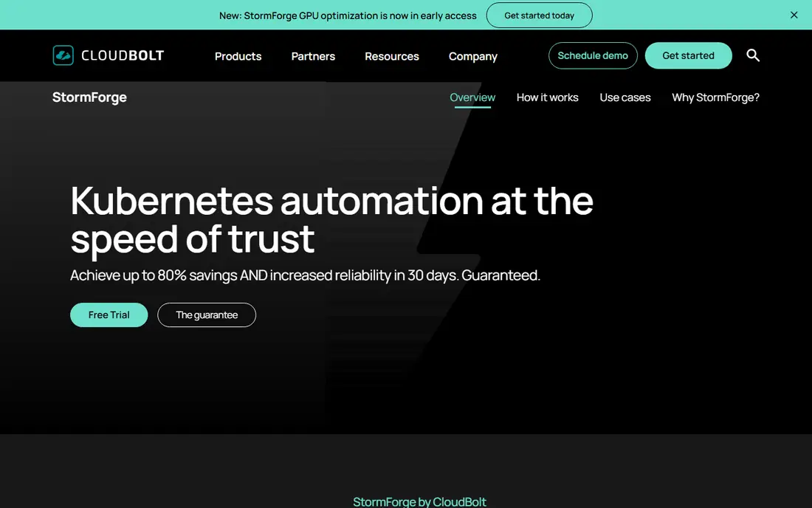
Task: Open Why StormForge? section
Action: (716, 97)
